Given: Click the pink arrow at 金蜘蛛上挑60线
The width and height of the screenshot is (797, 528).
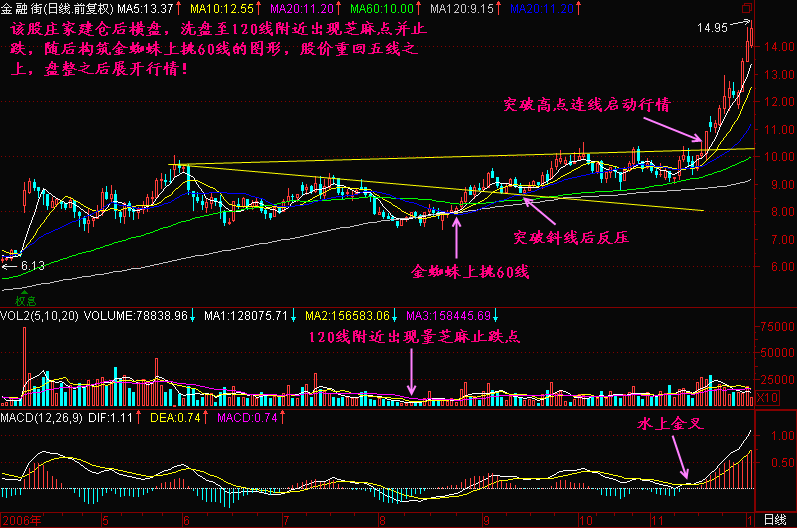Looking at the screenshot, I should pos(456,234).
